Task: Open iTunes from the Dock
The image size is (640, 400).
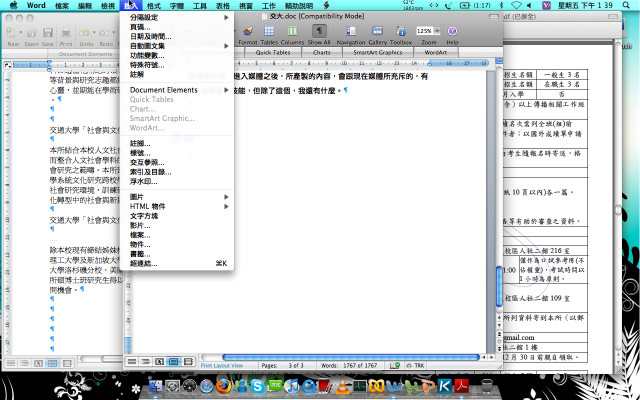Action: [x=291, y=386]
